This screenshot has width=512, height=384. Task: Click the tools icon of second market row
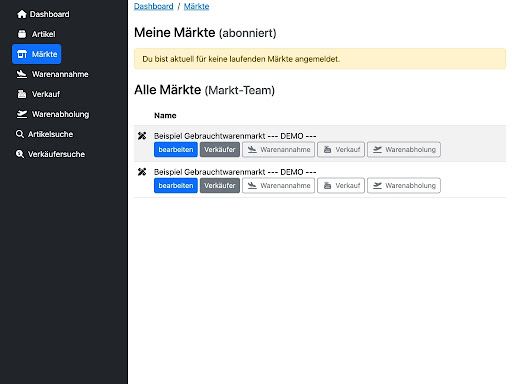142,172
